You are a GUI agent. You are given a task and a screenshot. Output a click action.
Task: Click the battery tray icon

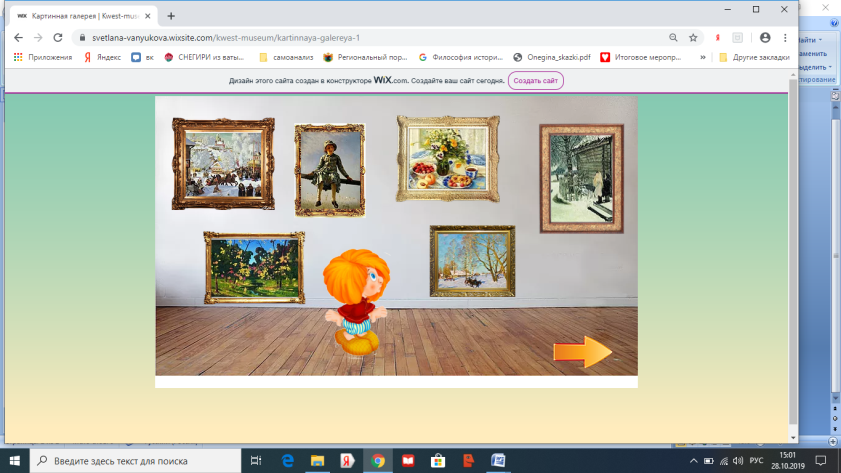(709, 461)
